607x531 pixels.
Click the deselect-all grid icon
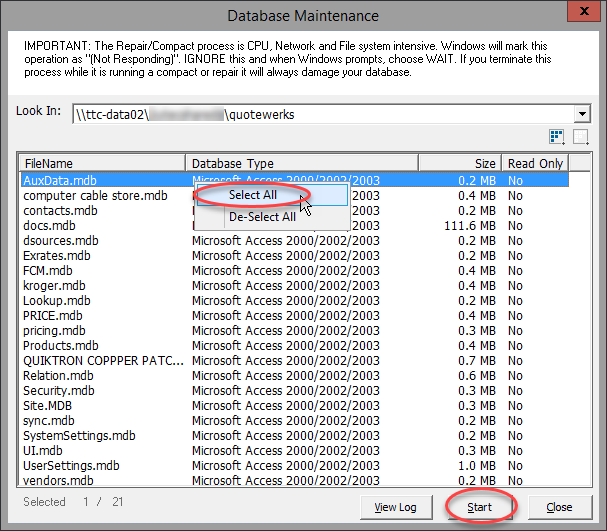point(581,137)
